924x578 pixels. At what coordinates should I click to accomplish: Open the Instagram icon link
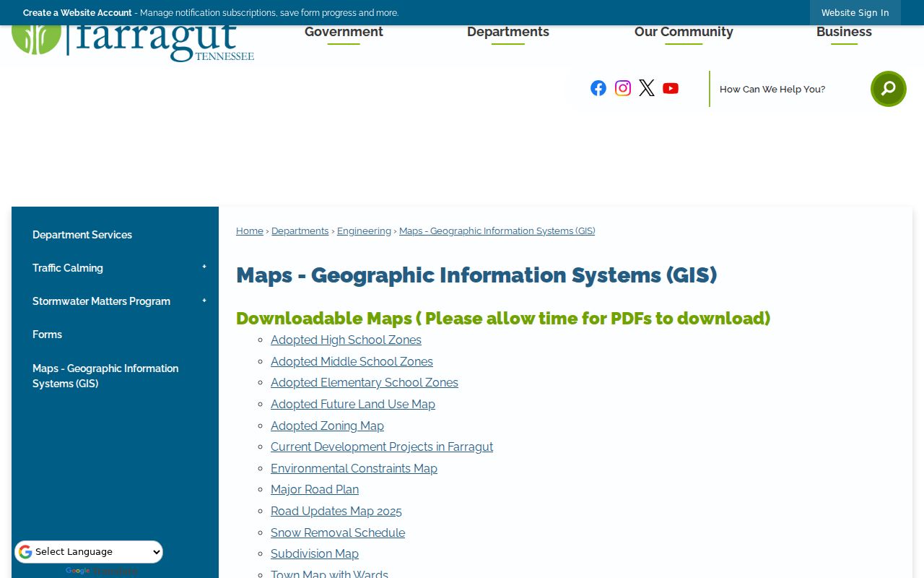623,88
